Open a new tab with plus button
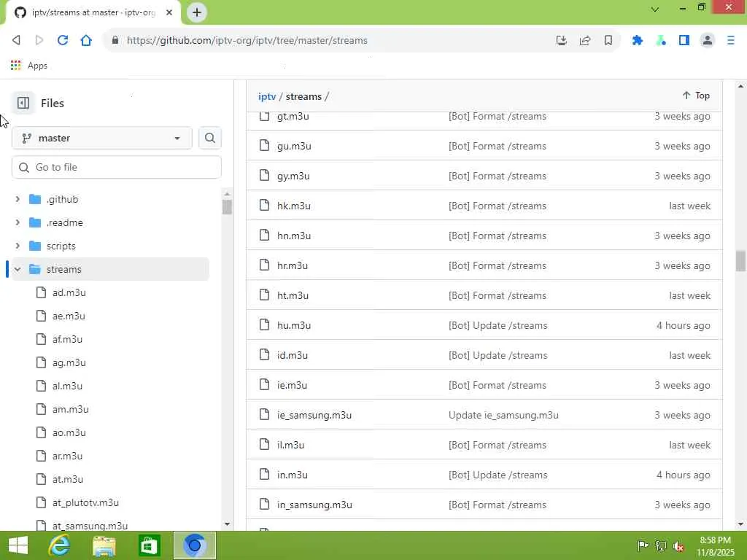 point(197,12)
